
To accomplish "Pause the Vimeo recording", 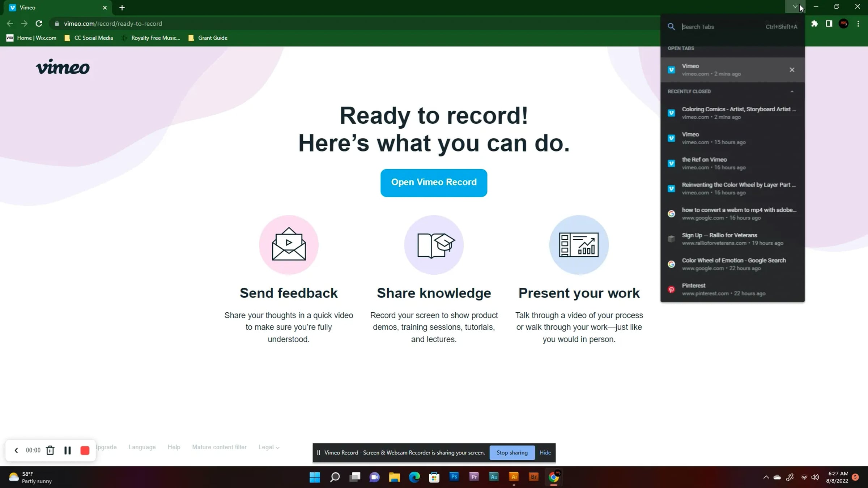I will [67, 450].
